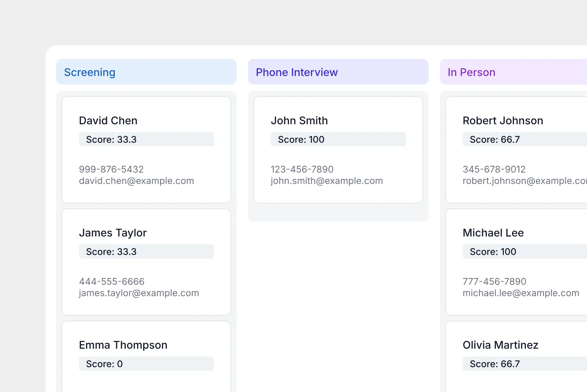Open Olivia Martinez's candidate name
This screenshot has width=587, height=392.
[500, 345]
